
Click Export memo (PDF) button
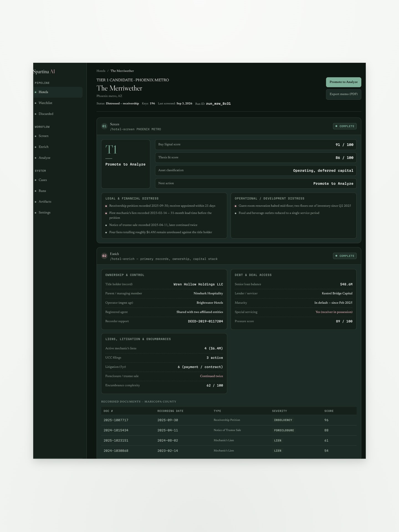click(x=343, y=94)
